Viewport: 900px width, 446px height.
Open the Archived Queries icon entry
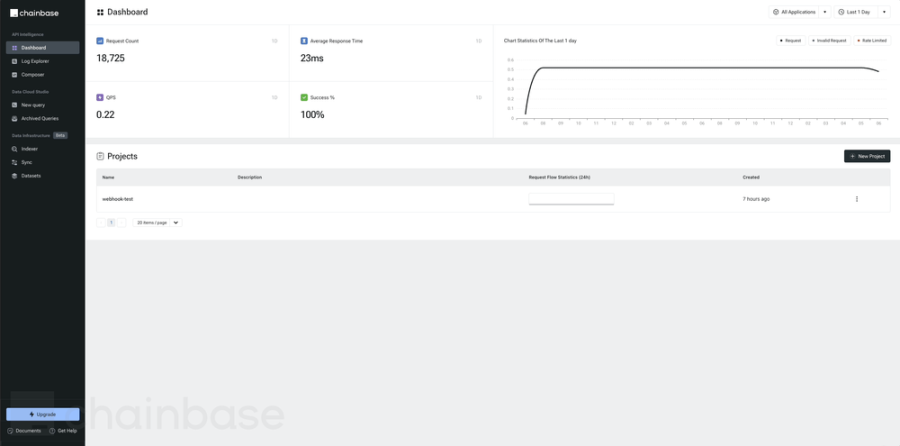[x=13, y=118]
